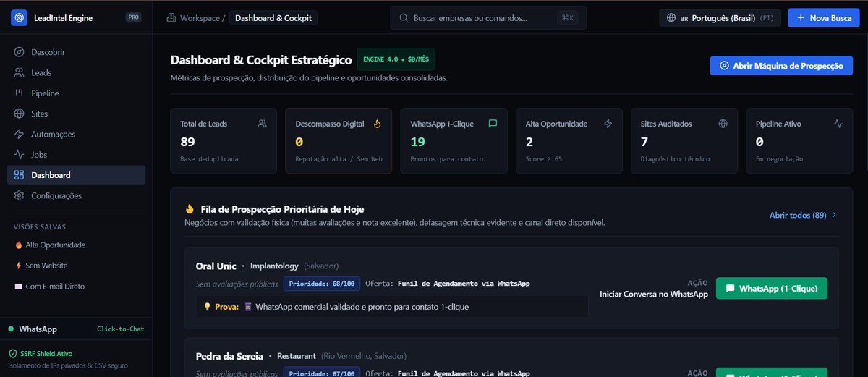Click Iniciar Conversa no WhatsApp for Oral Unic

(x=654, y=294)
